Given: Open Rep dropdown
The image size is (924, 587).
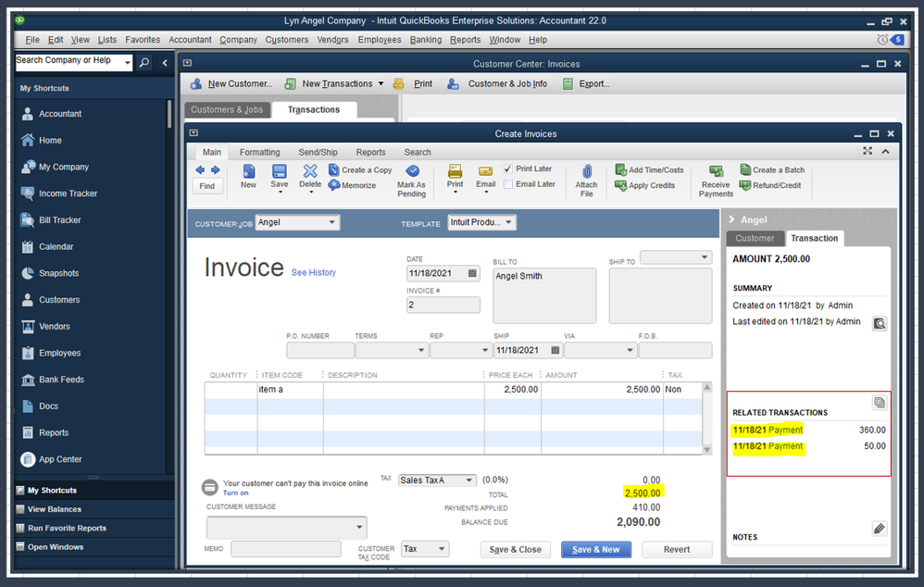Looking at the screenshot, I should [x=484, y=350].
